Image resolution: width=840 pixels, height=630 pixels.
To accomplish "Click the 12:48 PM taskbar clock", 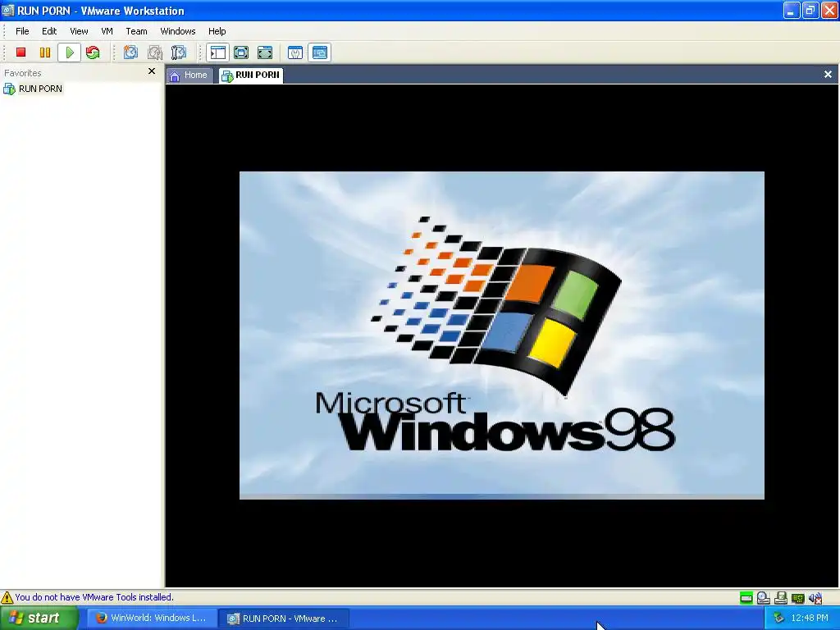I will (x=810, y=619).
